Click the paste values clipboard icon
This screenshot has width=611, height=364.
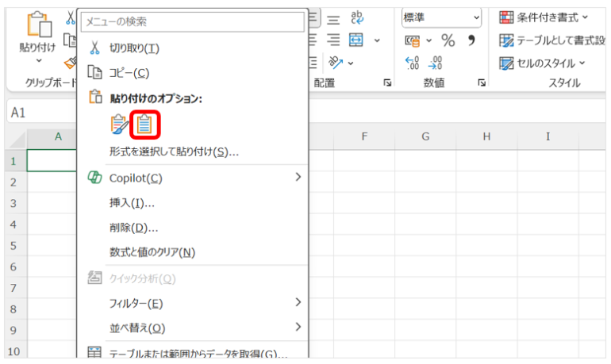(x=144, y=125)
